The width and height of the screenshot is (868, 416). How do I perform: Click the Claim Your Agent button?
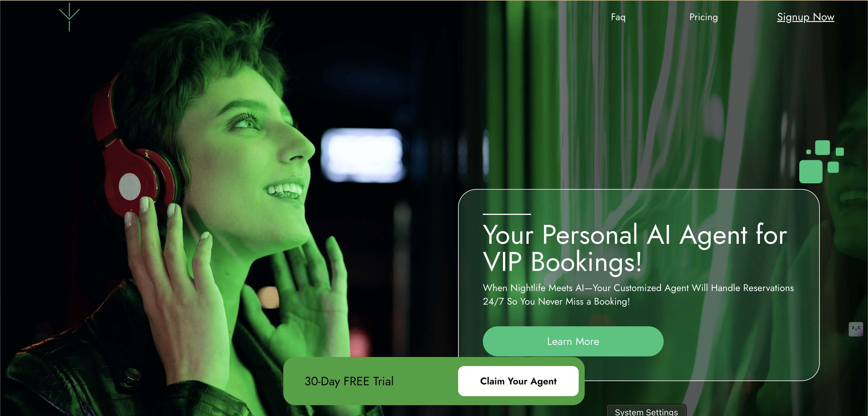pyautogui.click(x=518, y=381)
